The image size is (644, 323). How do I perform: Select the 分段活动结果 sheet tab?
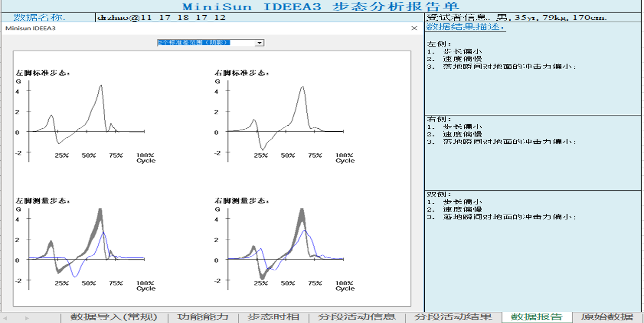[453, 317]
